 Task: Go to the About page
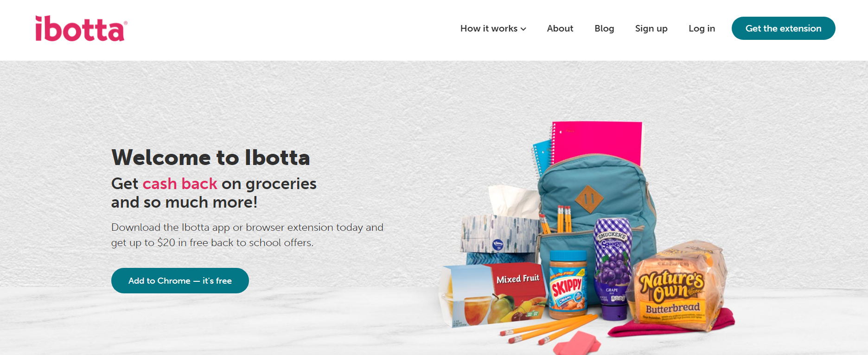pyautogui.click(x=560, y=28)
